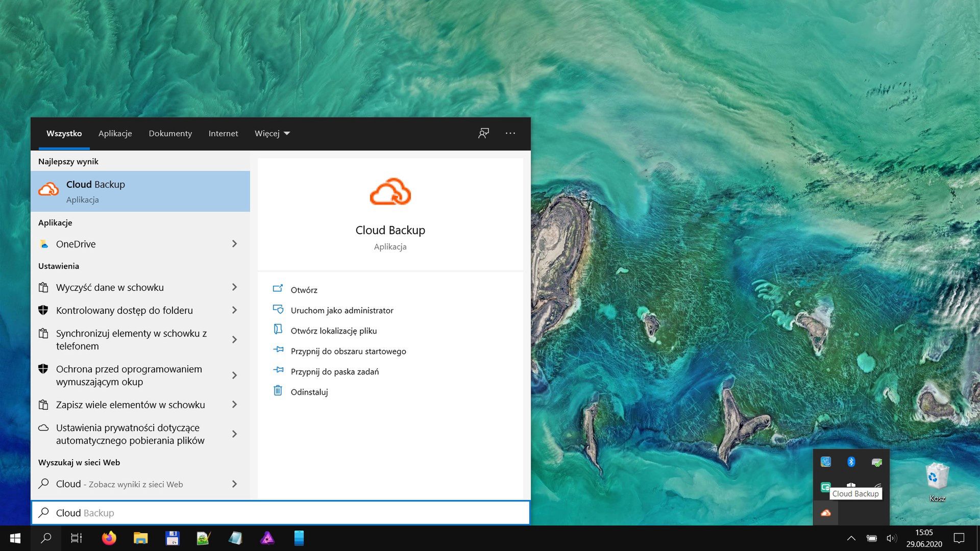Open the Więcej dropdown filter
The height and width of the screenshot is (551, 980).
click(272, 133)
